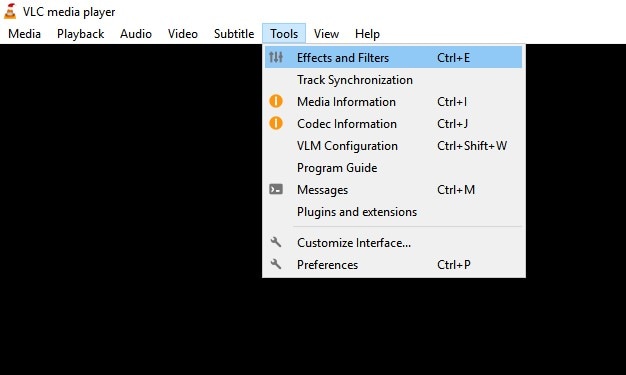Choose Effects and Filters entry
The width and height of the screenshot is (626, 375).
coord(393,57)
